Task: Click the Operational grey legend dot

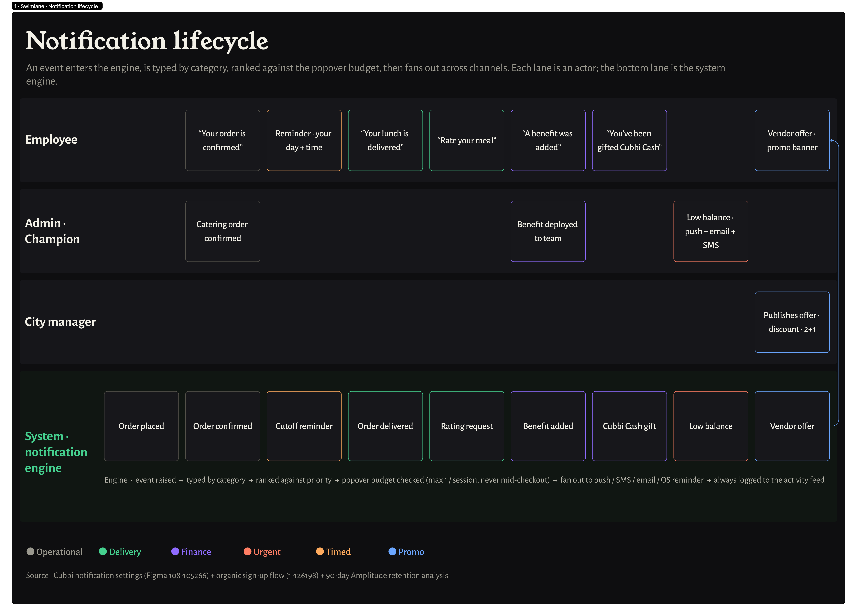Action: point(31,551)
